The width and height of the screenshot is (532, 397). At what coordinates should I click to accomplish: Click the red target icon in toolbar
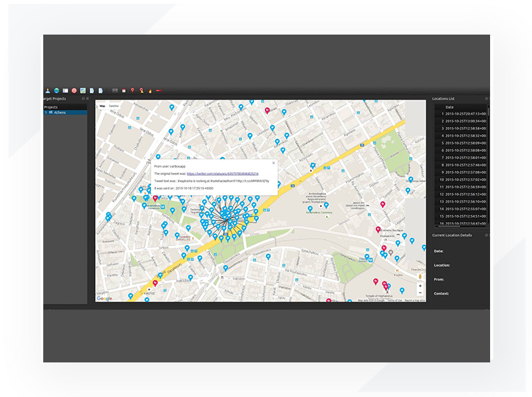(74, 90)
